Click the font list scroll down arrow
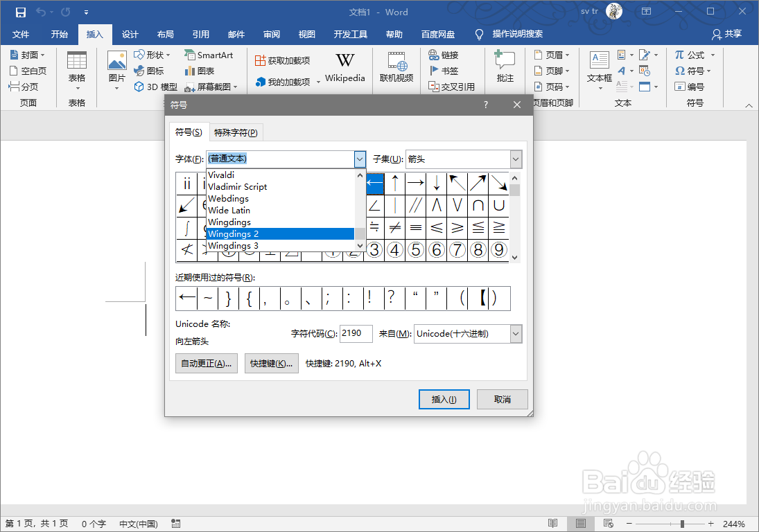Image resolution: width=759 pixels, height=532 pixels. (x=360, y=246)
